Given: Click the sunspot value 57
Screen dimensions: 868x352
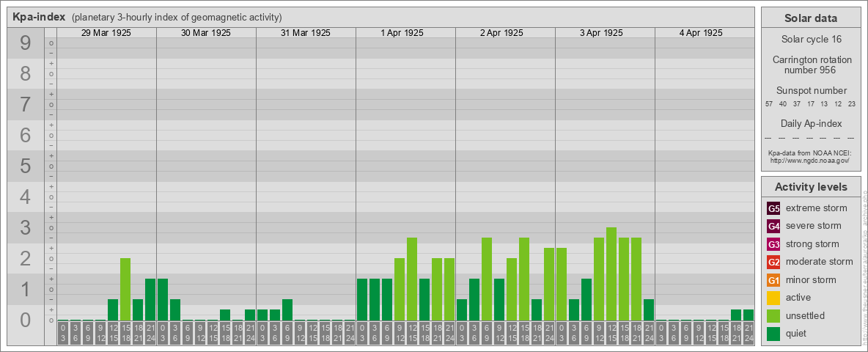Looking at the screenshot, I should [769, 104].
